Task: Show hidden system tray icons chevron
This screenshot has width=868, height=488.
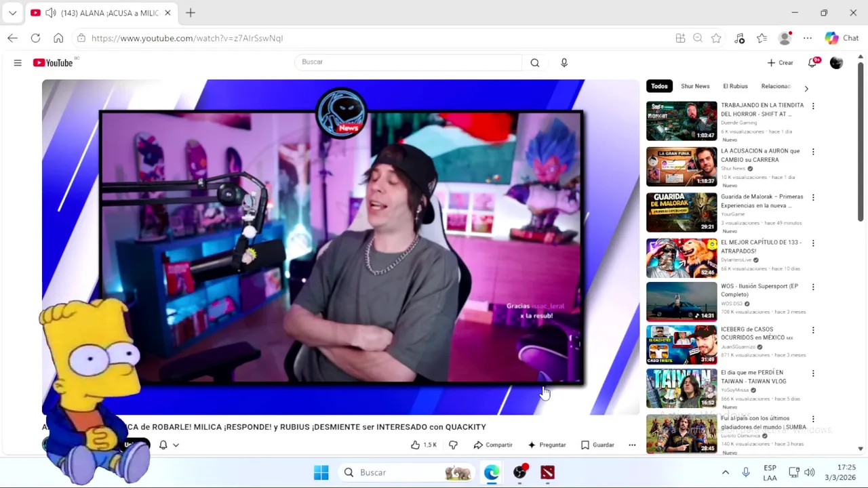Action: click(x=726, y=472)
